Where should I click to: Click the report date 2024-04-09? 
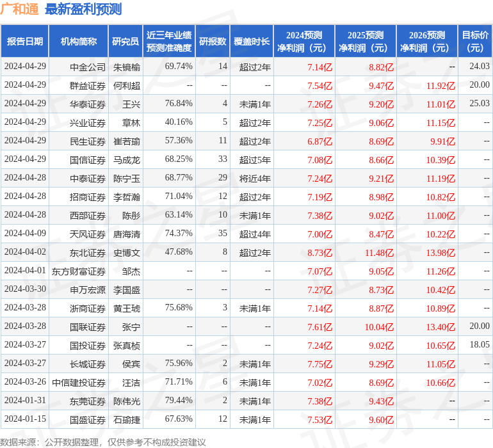click(25, 233)
